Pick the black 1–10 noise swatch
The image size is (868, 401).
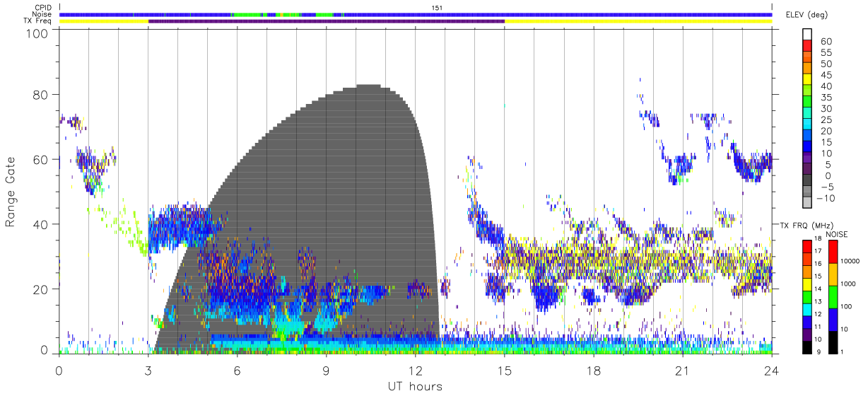pyautogui.click(x=833, y=342)
